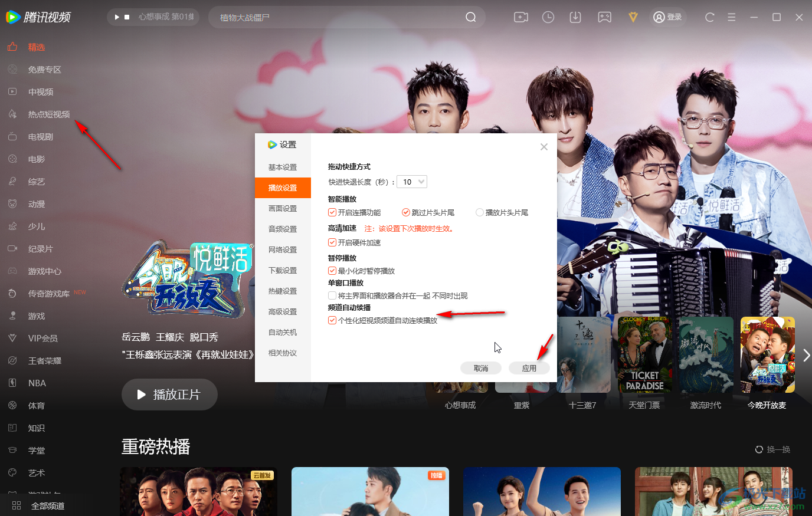Switch to 相关协议 tab in settings
812x516 pixels.
point(283,353)
